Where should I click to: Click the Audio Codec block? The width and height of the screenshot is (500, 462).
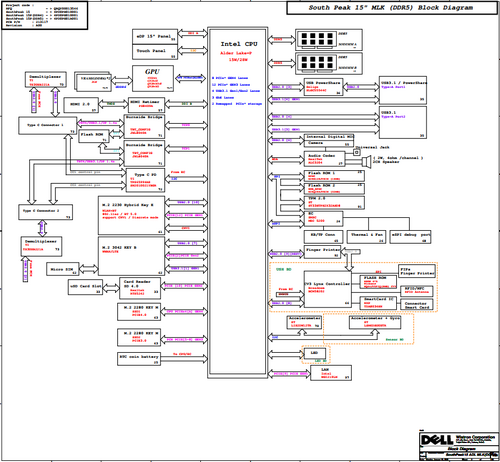pos(324,159)
